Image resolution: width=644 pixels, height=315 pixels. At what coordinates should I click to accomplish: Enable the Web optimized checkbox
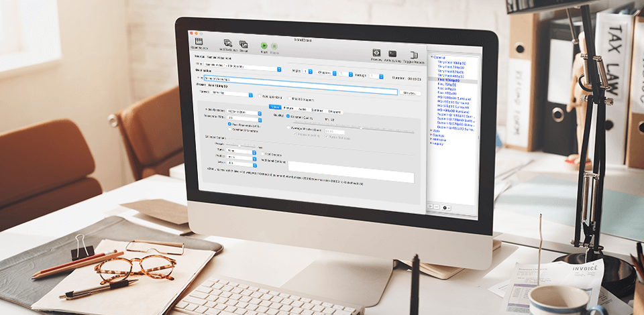260,97
